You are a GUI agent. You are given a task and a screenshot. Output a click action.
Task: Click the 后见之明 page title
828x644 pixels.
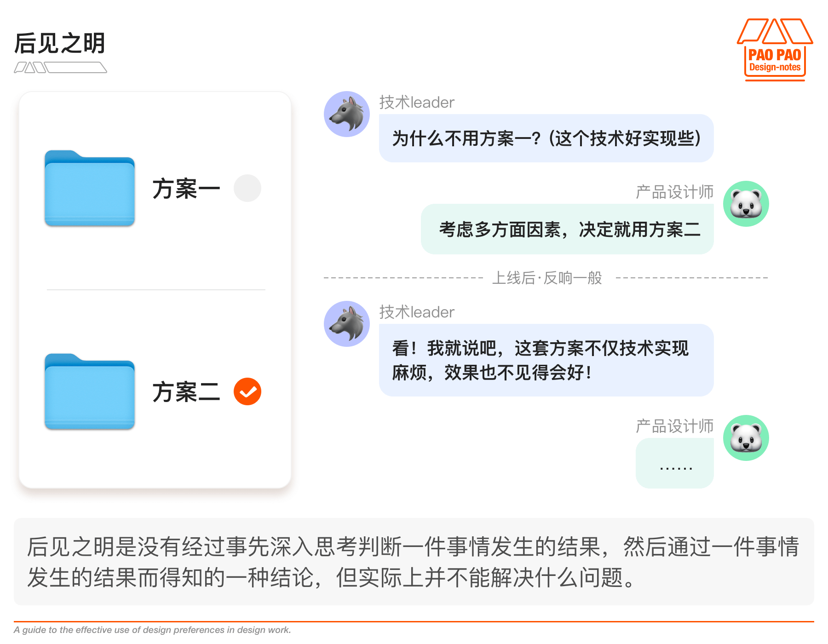[x=60, y=43]
